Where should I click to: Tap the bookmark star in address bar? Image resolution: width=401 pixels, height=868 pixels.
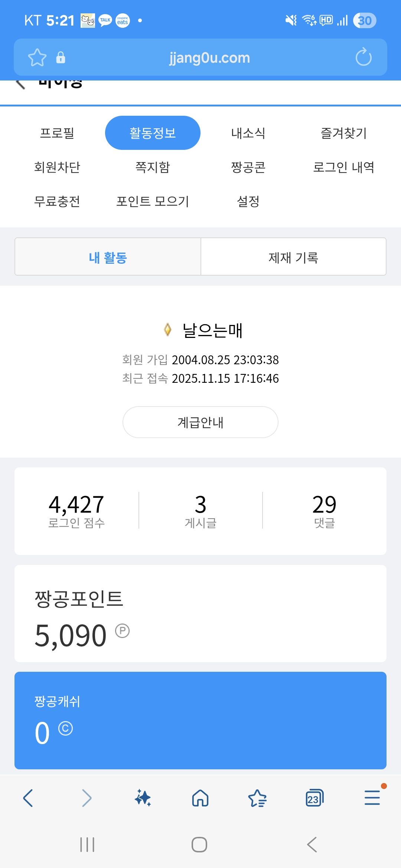coord(37,57)
